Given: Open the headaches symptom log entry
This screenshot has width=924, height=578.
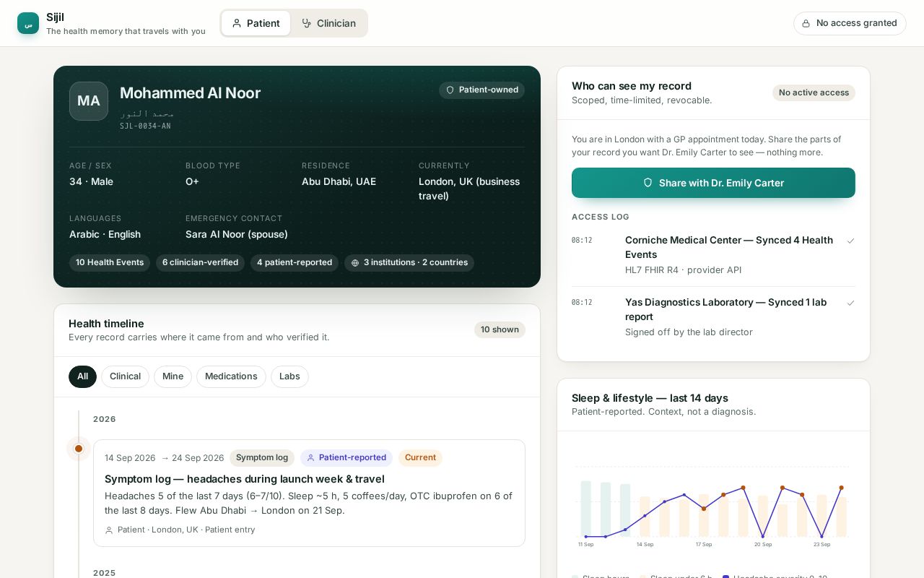Looking at the screenshot, I should tap(309, 493).
